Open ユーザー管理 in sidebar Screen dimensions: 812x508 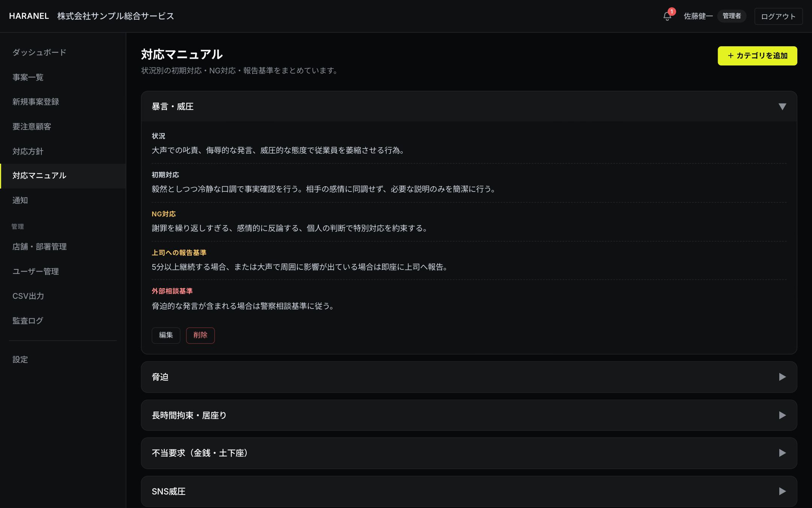pos(63,271)
